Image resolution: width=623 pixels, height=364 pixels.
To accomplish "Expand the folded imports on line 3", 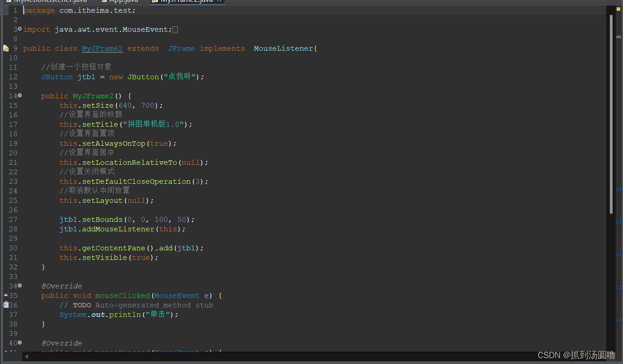I will pyautogui.click(x=19, y=29).
